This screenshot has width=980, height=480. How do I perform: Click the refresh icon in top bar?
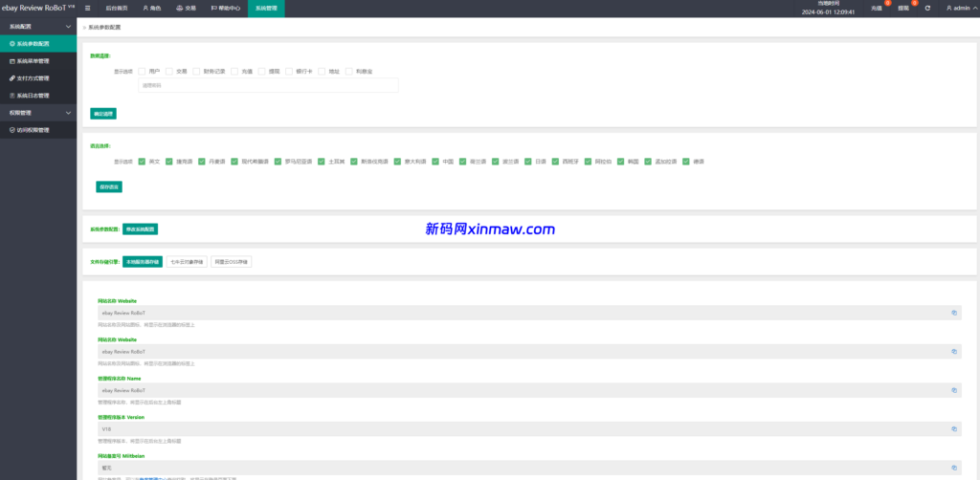pyautogui.click(x=927, y=8)
